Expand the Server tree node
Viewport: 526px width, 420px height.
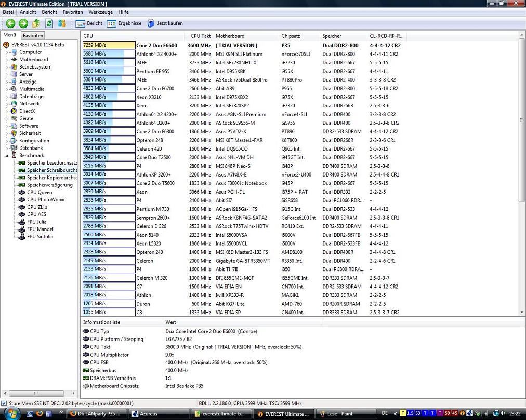[x=6, y=74]
